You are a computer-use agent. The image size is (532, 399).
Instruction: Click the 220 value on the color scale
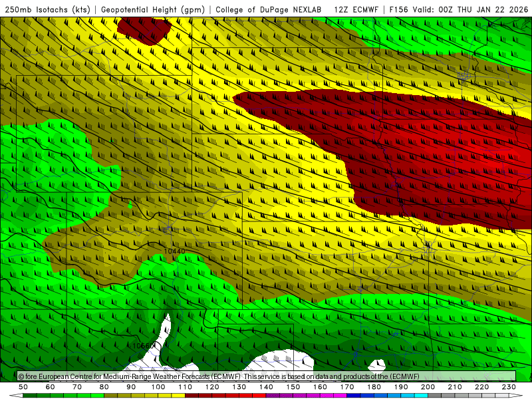482,387
